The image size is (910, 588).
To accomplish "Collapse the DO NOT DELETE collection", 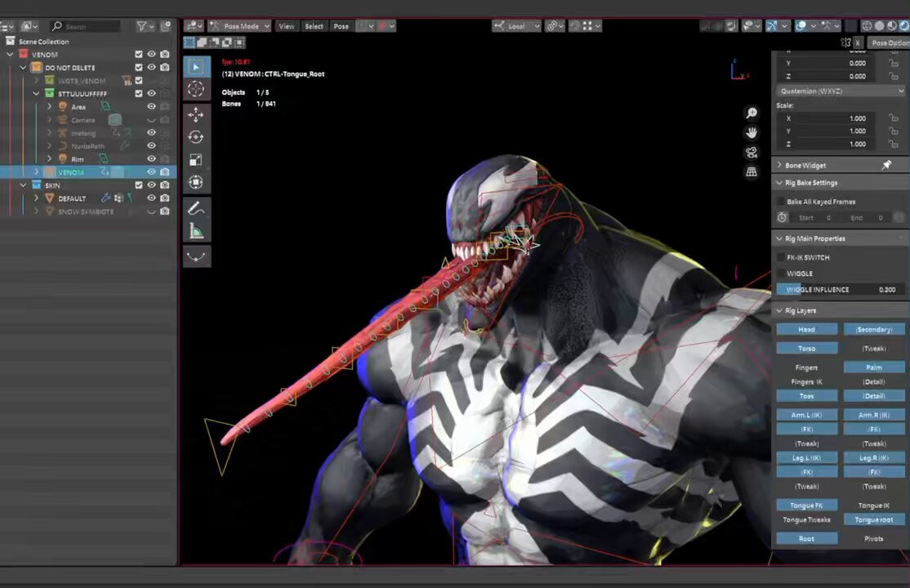I will point(23,67).
